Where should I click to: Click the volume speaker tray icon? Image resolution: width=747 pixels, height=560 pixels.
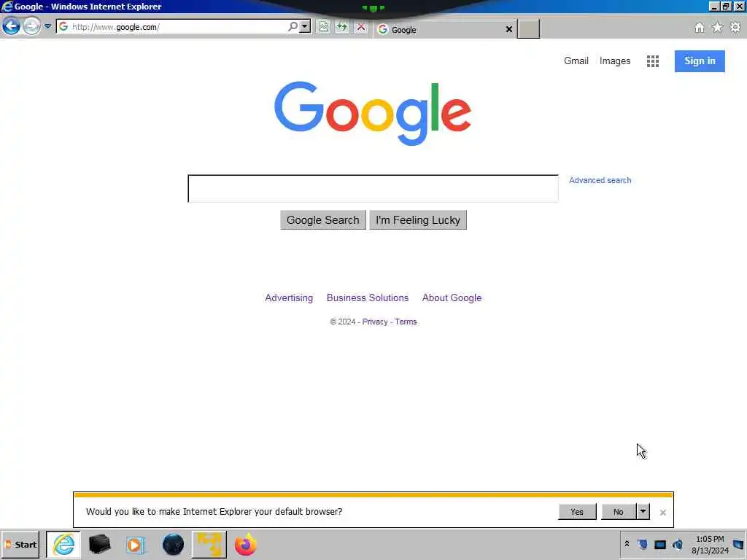678,544
